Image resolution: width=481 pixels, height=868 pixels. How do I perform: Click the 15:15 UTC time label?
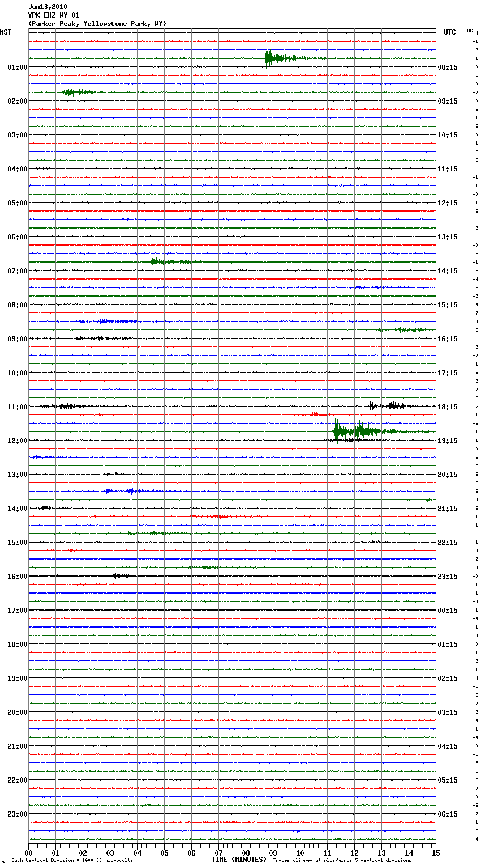pyautogui.click(x=448, y=305)
